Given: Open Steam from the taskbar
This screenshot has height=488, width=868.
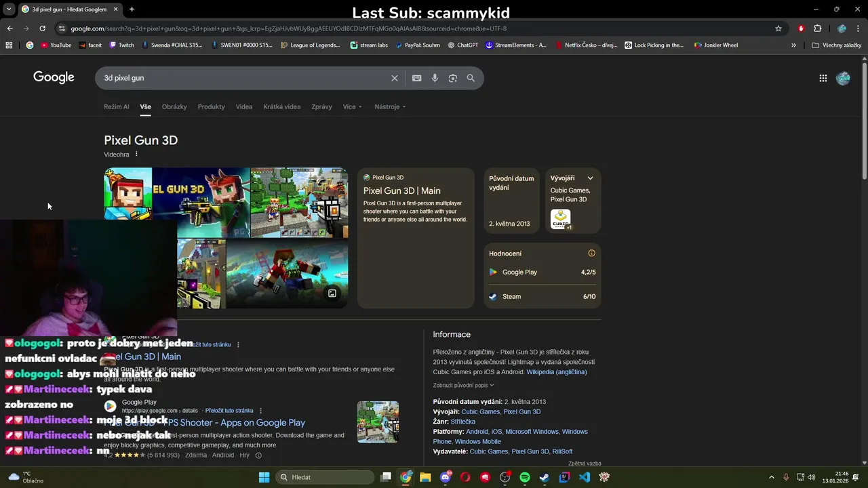Looking at the screenshot, I should coord(545,477).
